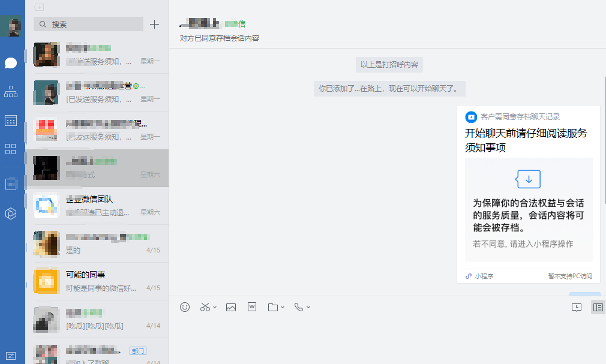Open the 可能的同事 conversation
The image size is (606, 364).
coord(97,281)
